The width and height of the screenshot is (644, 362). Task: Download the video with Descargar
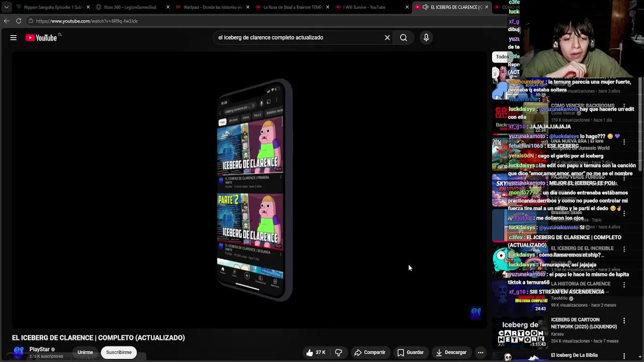tap(451, 352)
